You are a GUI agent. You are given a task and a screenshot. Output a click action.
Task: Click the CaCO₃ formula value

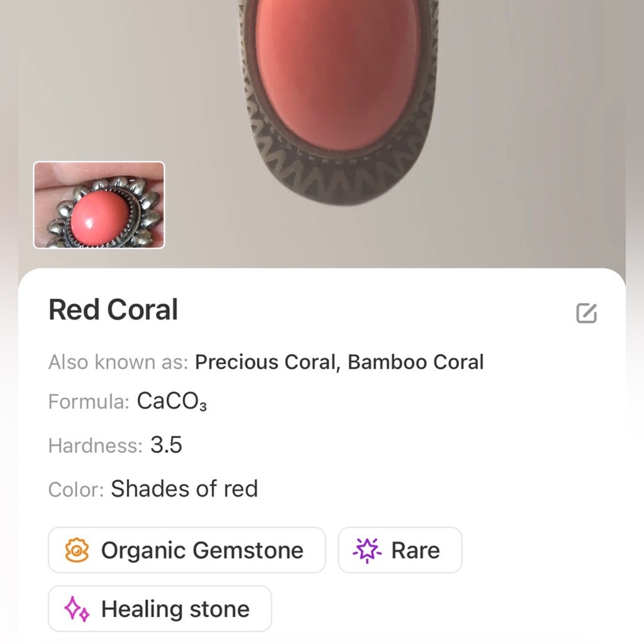172,401
